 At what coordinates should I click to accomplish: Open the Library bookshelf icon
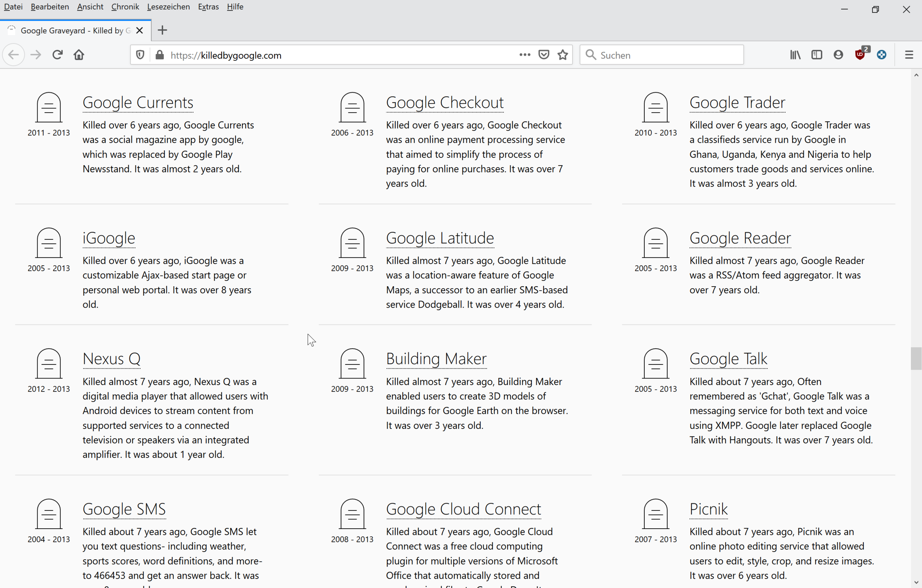[x=795, y=55]
